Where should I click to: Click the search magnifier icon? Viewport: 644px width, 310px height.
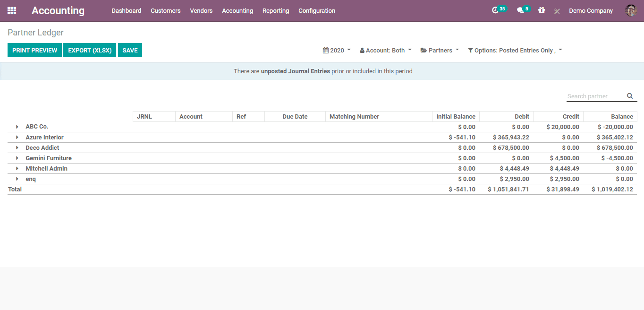pos(630,96)
